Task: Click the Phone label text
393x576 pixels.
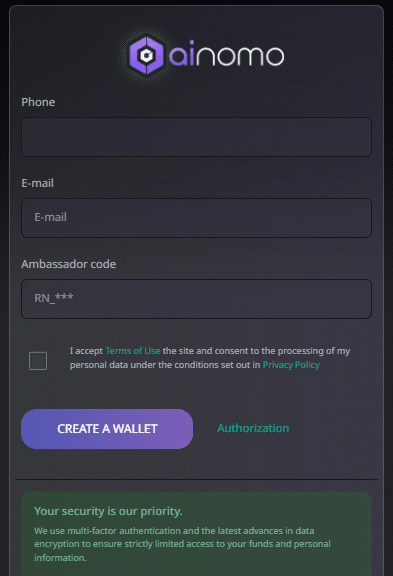Action: [x=38, y=102]
